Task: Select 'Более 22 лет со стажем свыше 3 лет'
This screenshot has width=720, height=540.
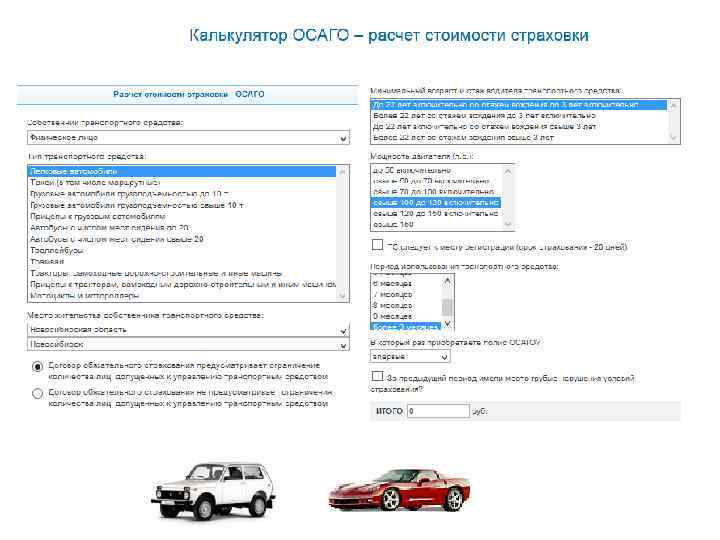Action: (x=519, y=137)
